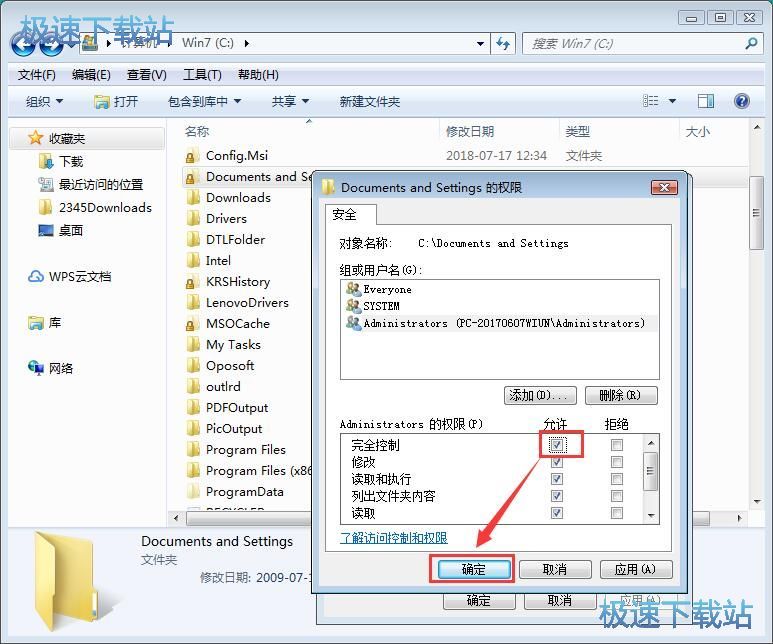This screenshot has width=773, height=644.
Task: Open the Config.Msi folder icon
Action: (191, 156)
